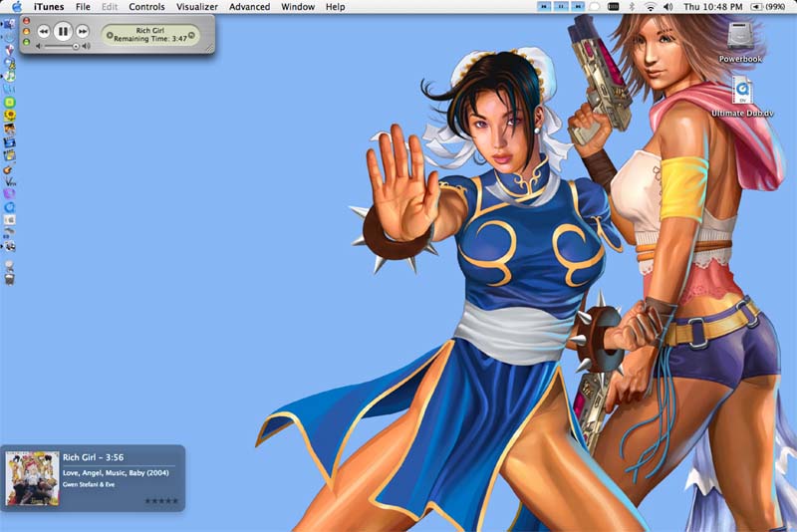This screenshot has height=532, width=797.
Task: Open the AirPort Wi-Fi status menu
Action: coord(651,7)
